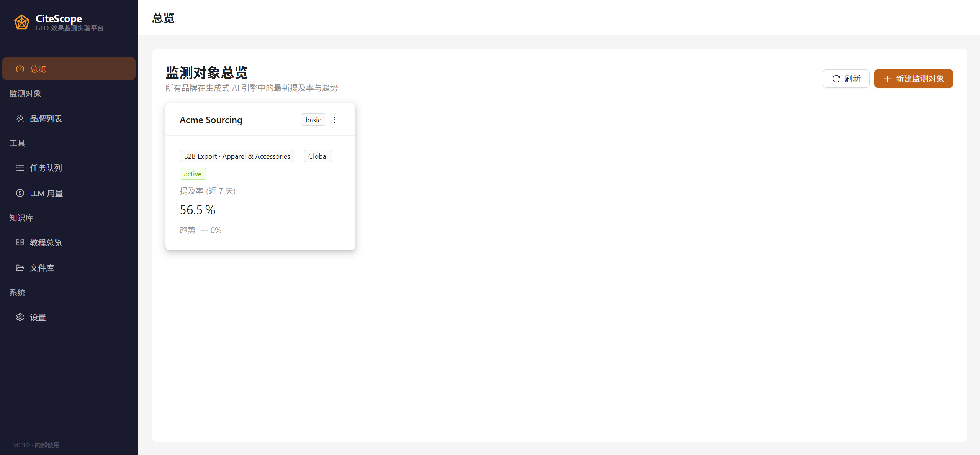Open 任务队列 from the sidebar

pos(69,168)
